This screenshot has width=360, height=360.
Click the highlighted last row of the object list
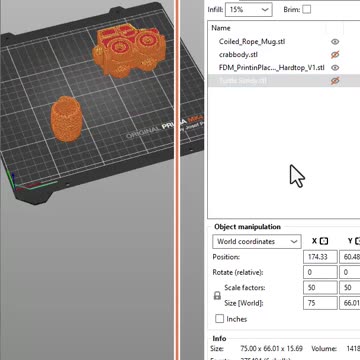coord(284,81)
